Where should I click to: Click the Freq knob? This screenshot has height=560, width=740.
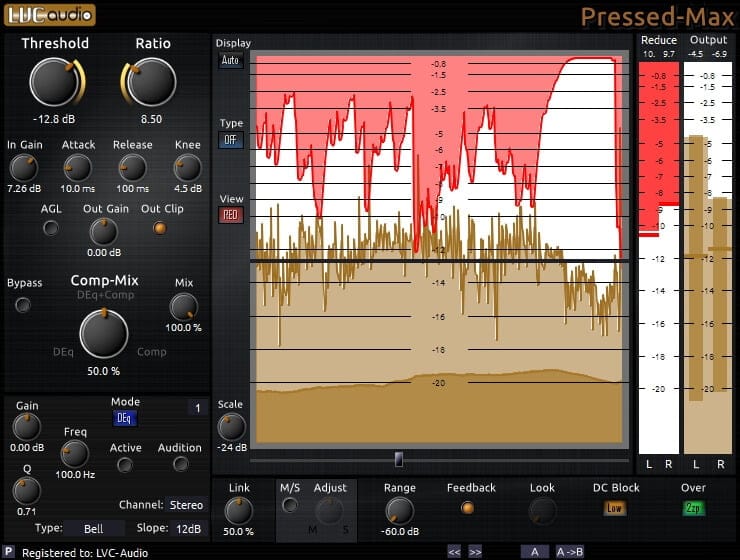pos(75,454)
